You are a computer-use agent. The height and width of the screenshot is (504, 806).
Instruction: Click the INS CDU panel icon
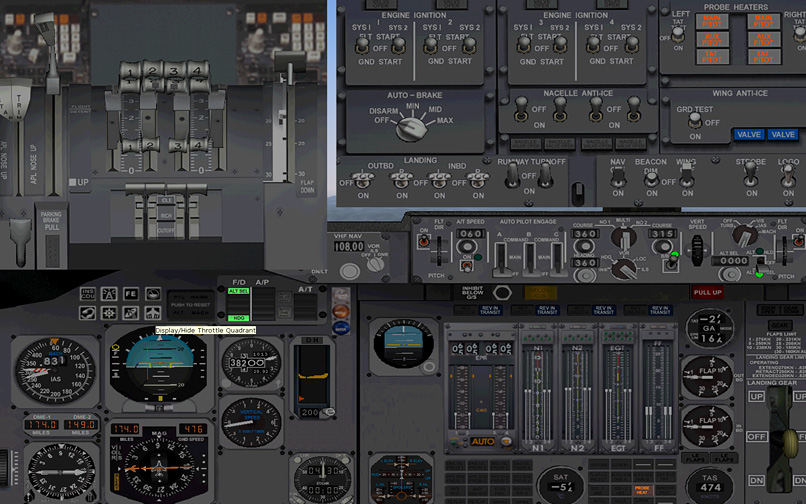[x=88, y=294]
